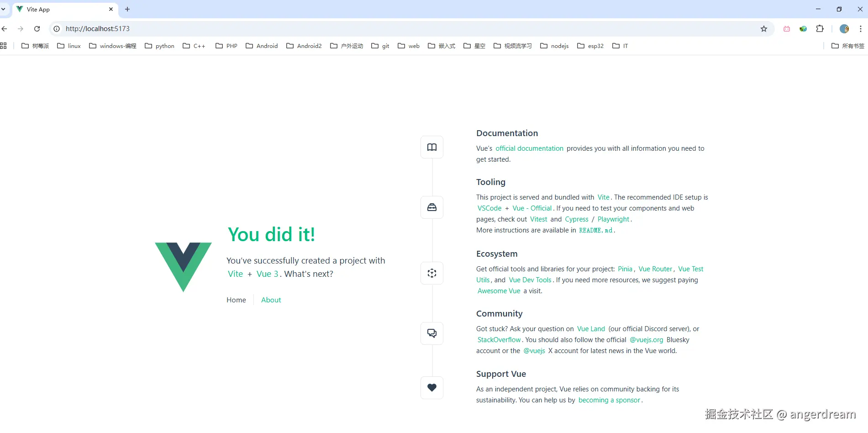Screen dimensions: 868x433
Task: Reload the current page
Action: 37,28
